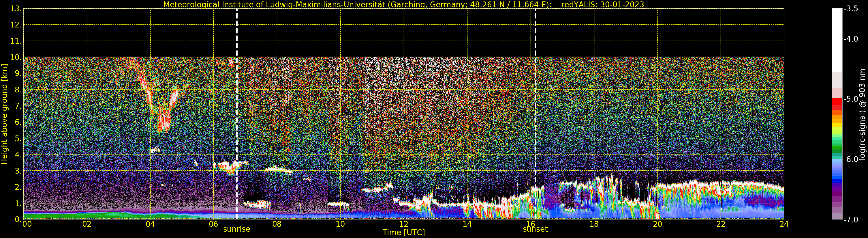Click the '04' time tick label
868x238 pixels.
pos(150,224)
